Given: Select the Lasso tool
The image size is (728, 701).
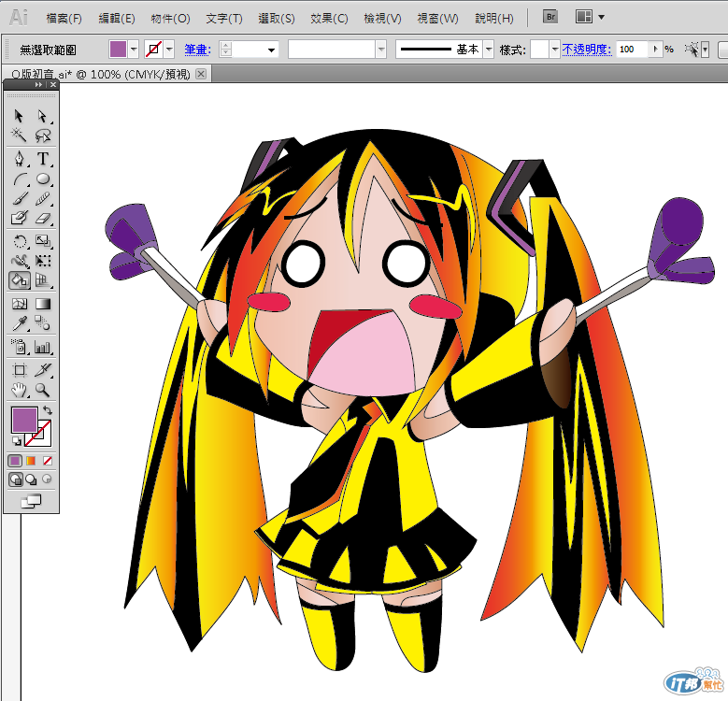Looking at the screenshot, I should tap(43, 136).
